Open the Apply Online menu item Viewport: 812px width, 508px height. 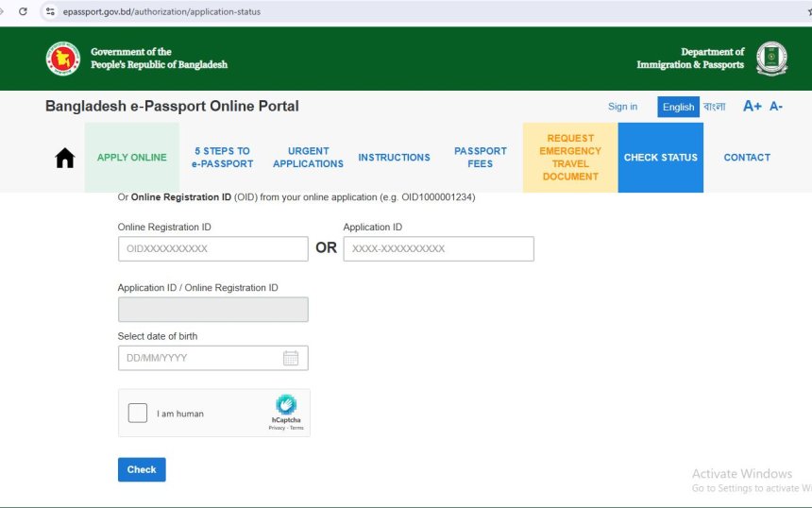pos(131,158)
